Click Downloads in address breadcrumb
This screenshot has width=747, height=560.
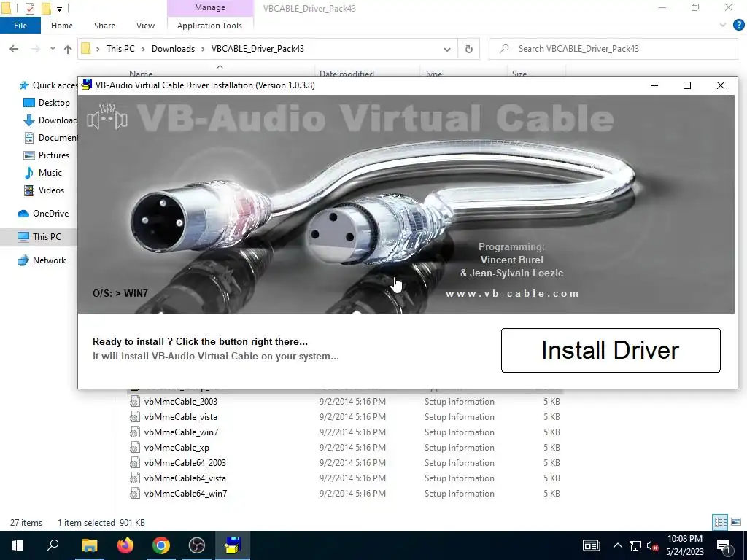click(173, 49)
